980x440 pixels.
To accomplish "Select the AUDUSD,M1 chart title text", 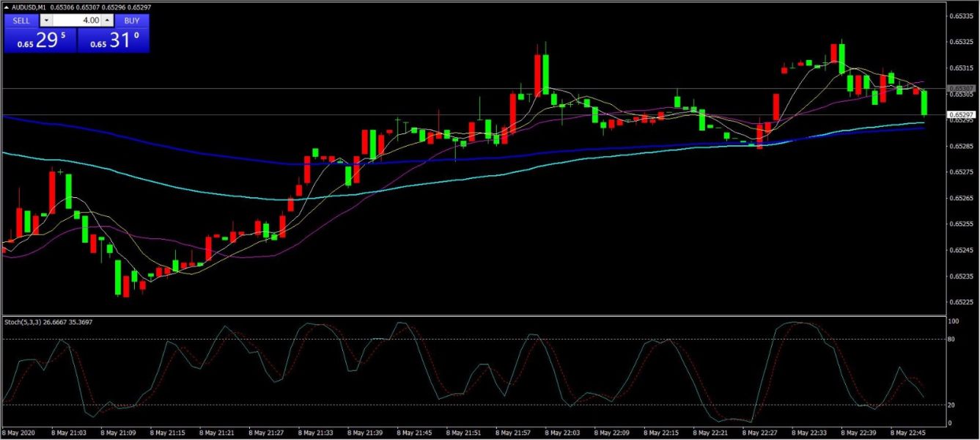I will pyautogui.click(x=29, y=7).
